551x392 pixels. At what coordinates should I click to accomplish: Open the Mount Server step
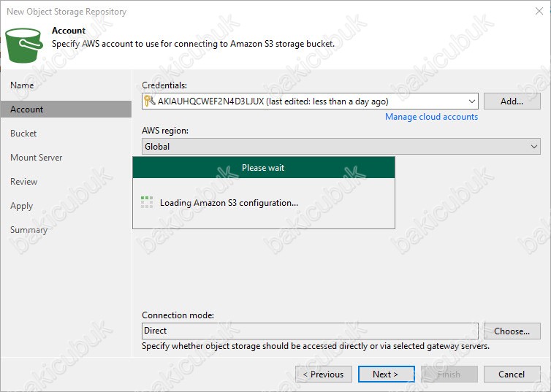click(x=36, y=158)
